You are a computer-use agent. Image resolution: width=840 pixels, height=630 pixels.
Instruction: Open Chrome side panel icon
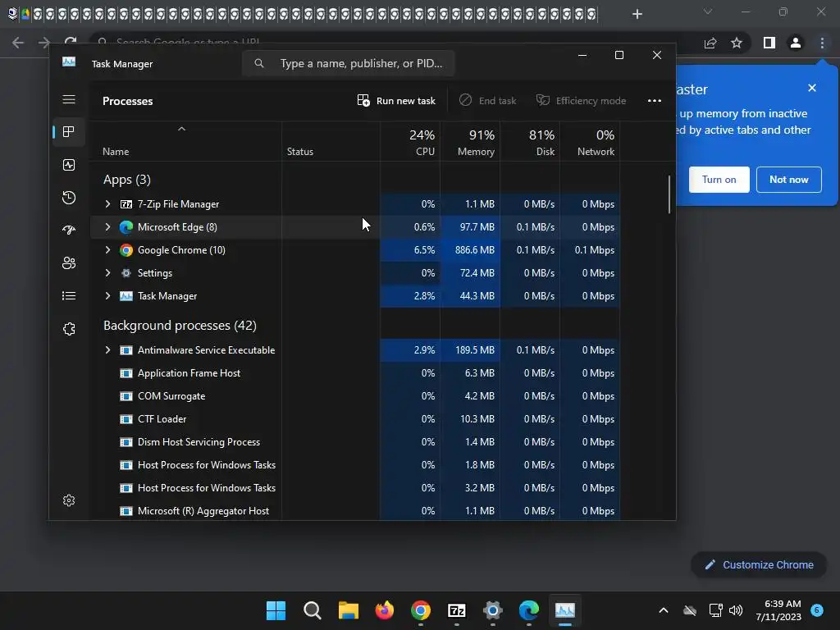point(769,43)
